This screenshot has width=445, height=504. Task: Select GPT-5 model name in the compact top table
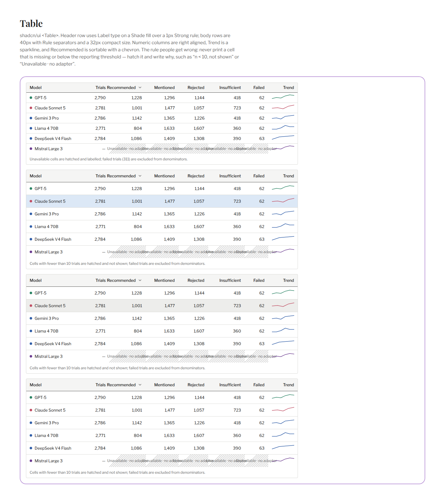tap(40, 98)
